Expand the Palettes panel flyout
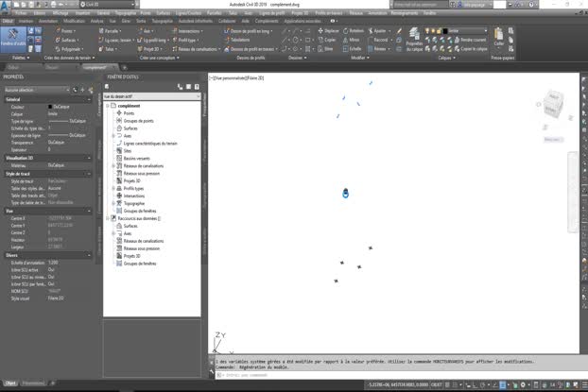 21,58
